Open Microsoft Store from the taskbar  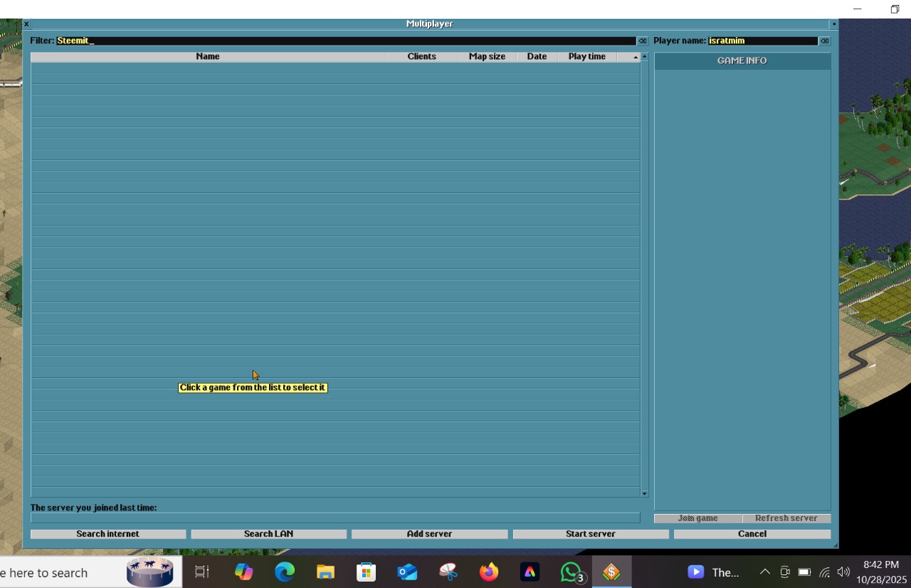pyautogui.click(x=366, y=572)
